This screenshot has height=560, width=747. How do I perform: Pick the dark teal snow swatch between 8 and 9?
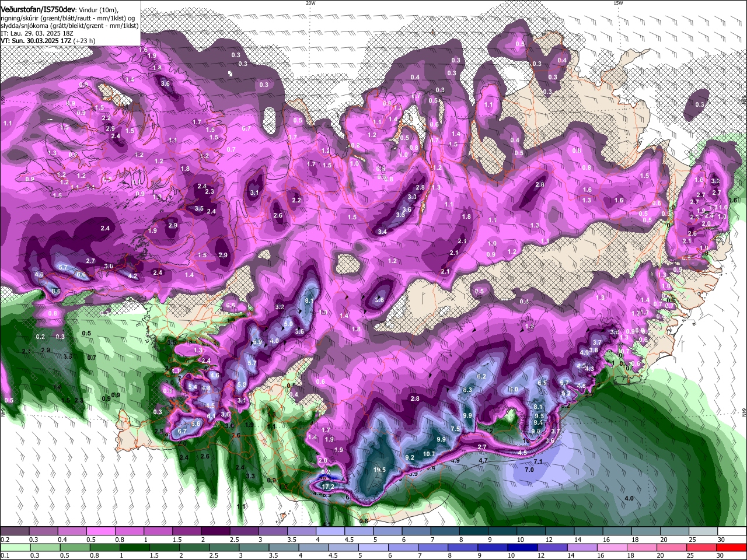pyautogui.click(x=473, y=531)
